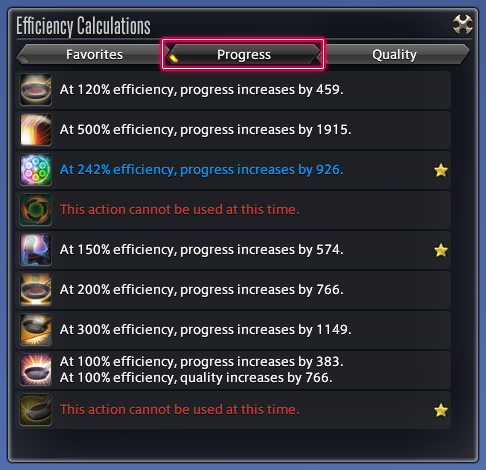
Task: Click the dark yellow pan action icon
Action: point(36,410)
